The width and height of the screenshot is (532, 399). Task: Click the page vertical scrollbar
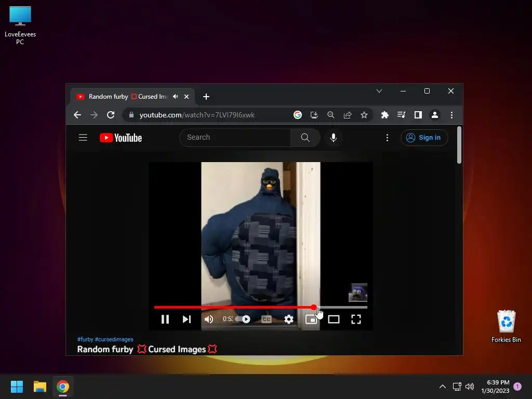click(x=459, y=145)
